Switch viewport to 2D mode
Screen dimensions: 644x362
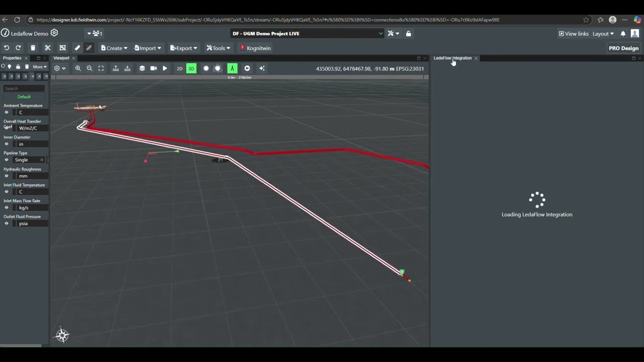tap(180, 69)
